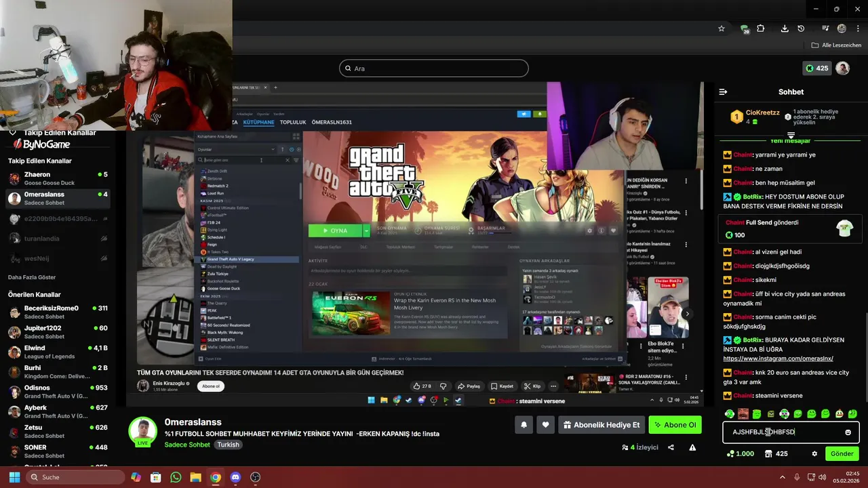Open OBS Studio from the taskbar

255,477
